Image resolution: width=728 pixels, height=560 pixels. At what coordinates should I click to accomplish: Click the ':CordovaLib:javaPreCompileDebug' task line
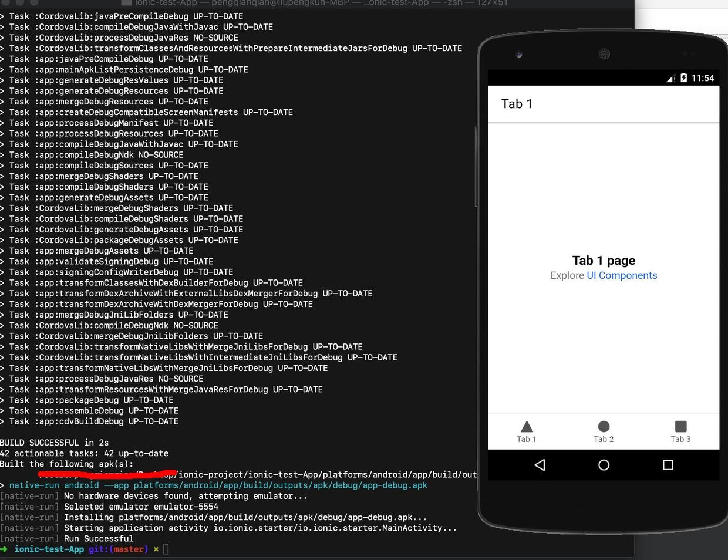coord(122,16)
